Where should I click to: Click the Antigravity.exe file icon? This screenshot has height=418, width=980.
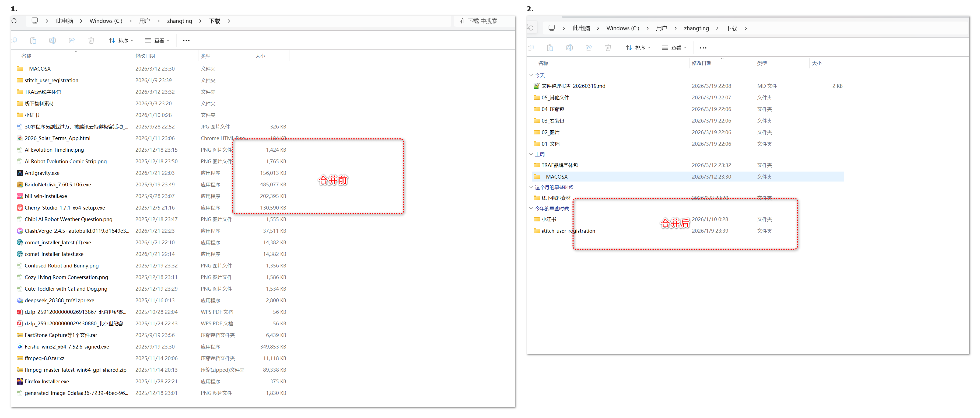coord(20,173)
